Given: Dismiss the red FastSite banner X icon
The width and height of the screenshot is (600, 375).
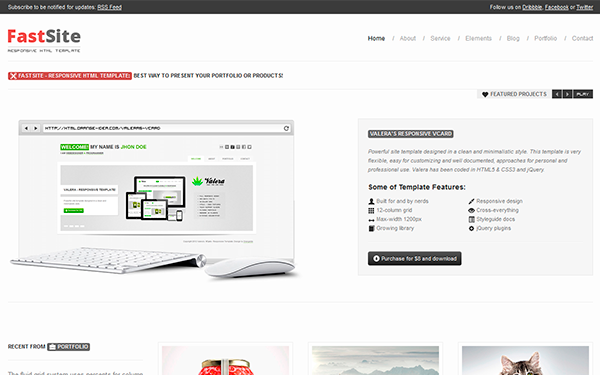Looking at the screenshot, I should 13,76.
